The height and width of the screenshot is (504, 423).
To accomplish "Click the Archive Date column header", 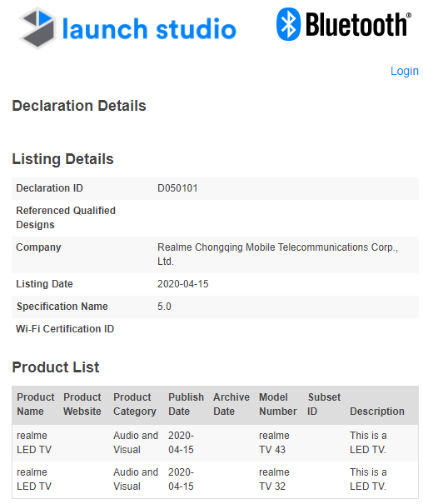I will point(231,404).
